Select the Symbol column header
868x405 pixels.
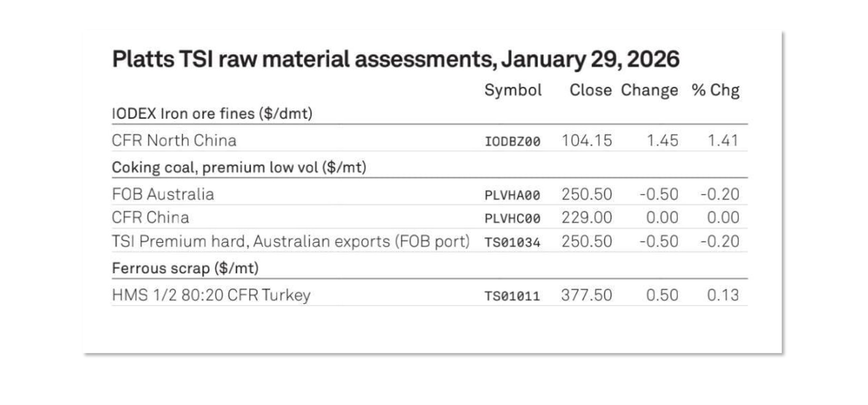[x=513, y=90]
